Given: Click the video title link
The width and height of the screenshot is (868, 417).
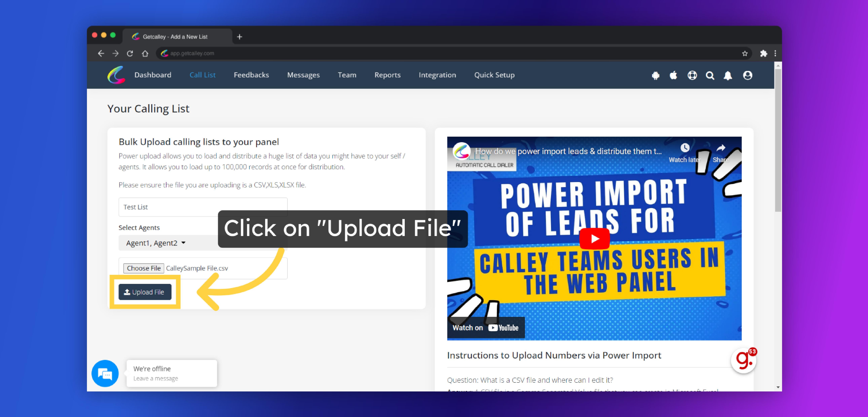Looking at the screenshot, I should 568,151.
